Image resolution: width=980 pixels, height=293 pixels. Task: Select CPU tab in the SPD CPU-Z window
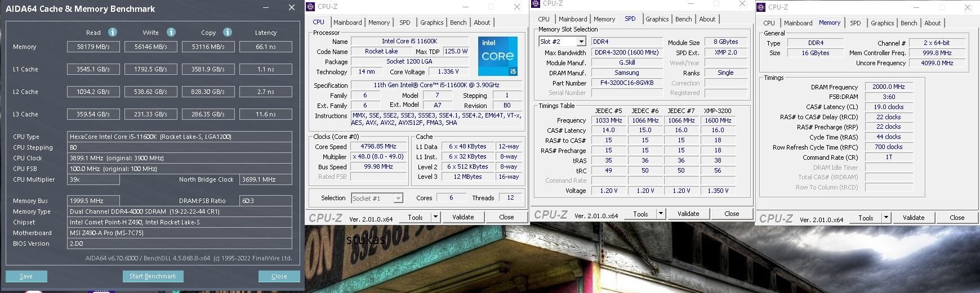tap(544, 19)
